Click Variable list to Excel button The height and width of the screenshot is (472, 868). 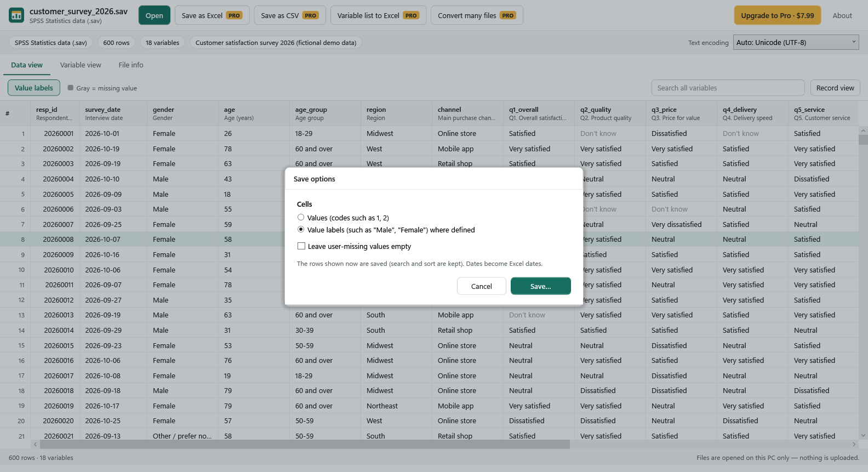(379, 15)
